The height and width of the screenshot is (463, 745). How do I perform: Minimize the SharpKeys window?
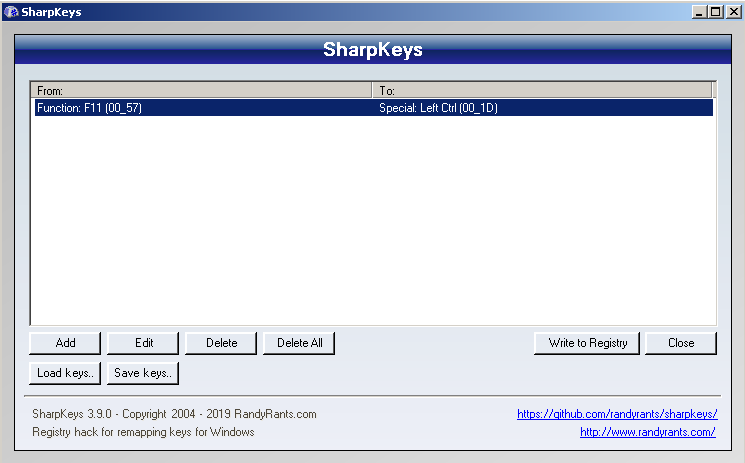coord(699,12)
